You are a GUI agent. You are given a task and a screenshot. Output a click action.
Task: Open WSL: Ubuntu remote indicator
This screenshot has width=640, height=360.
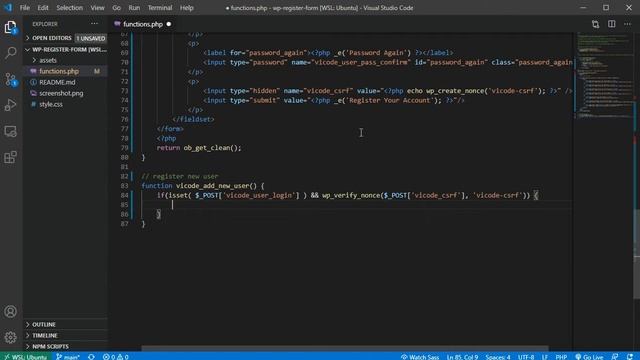coord(24,357)
